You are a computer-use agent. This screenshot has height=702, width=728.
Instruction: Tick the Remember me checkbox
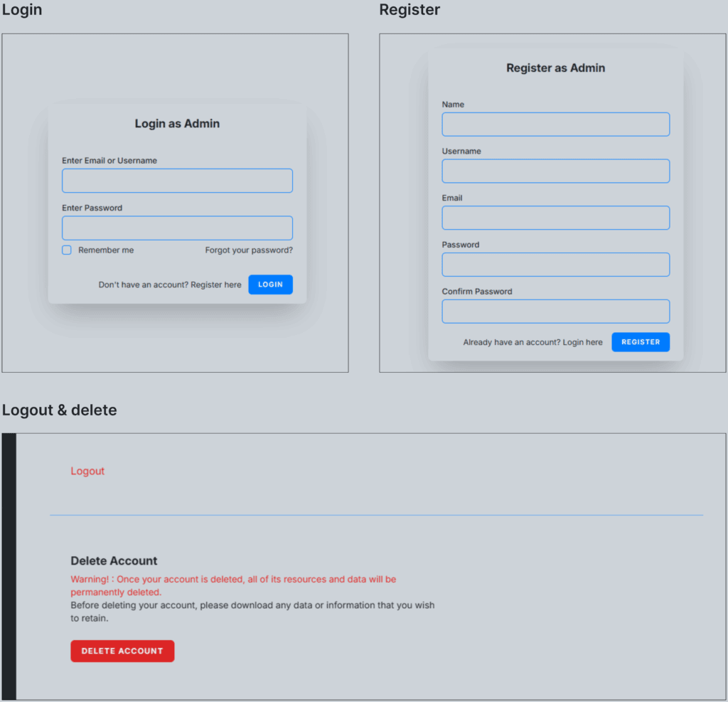[67, 250]
